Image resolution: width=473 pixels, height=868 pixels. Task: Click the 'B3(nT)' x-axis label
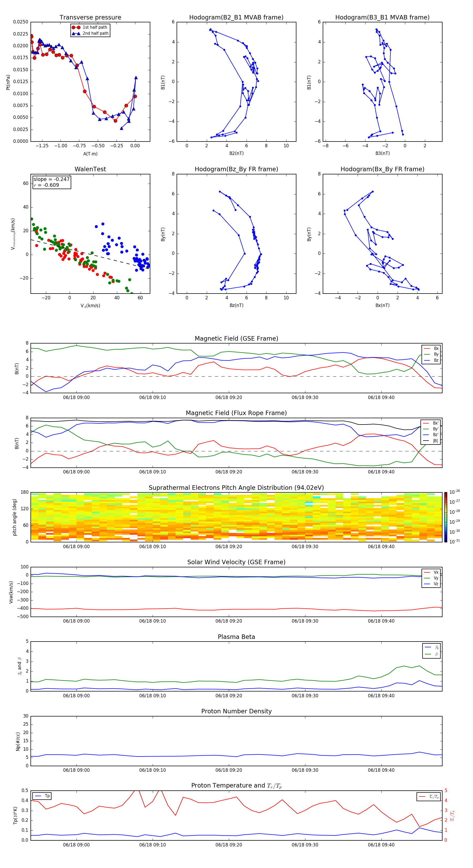pyautogui.click(x=382, y=153)
